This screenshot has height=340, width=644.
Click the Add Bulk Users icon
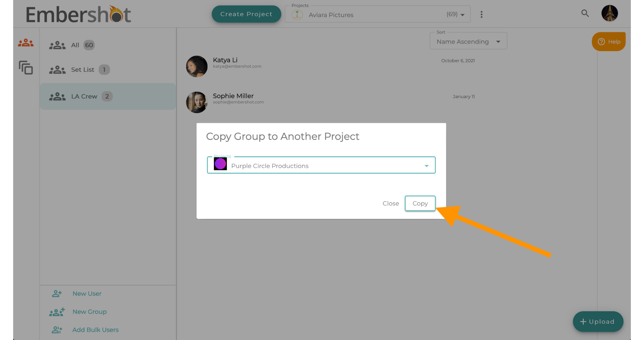point(57,330)
